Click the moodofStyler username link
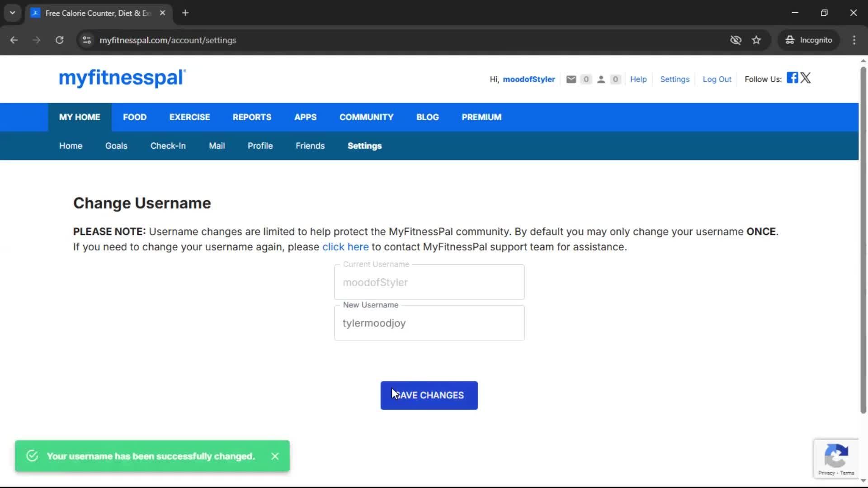Viewport: 868px width, 488px height. (x=529, y=80)
